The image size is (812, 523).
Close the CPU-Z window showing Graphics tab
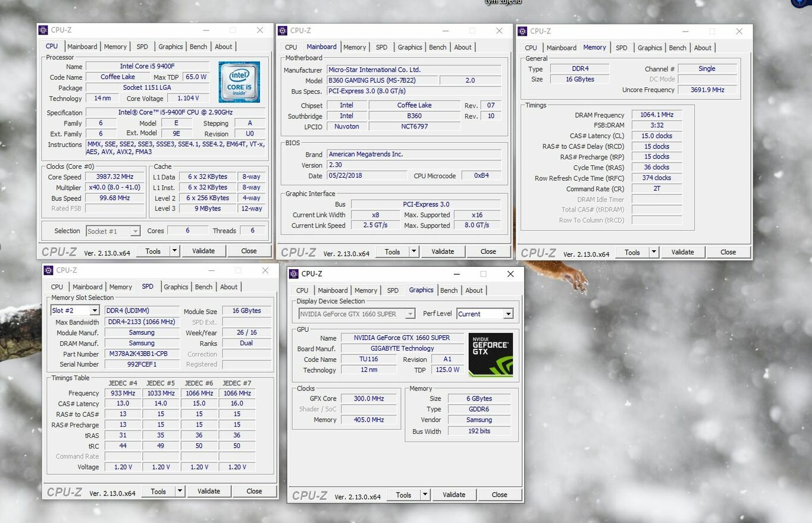click(x=510, y=274)
